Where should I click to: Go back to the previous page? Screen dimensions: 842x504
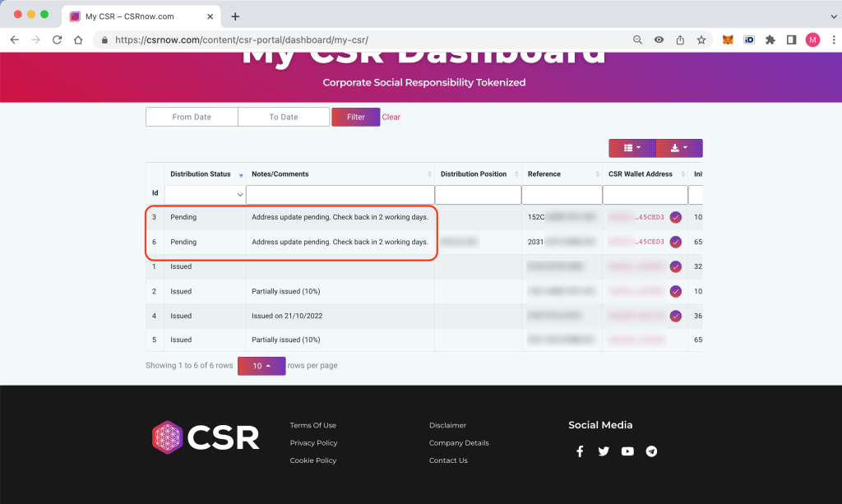point(15,39)
